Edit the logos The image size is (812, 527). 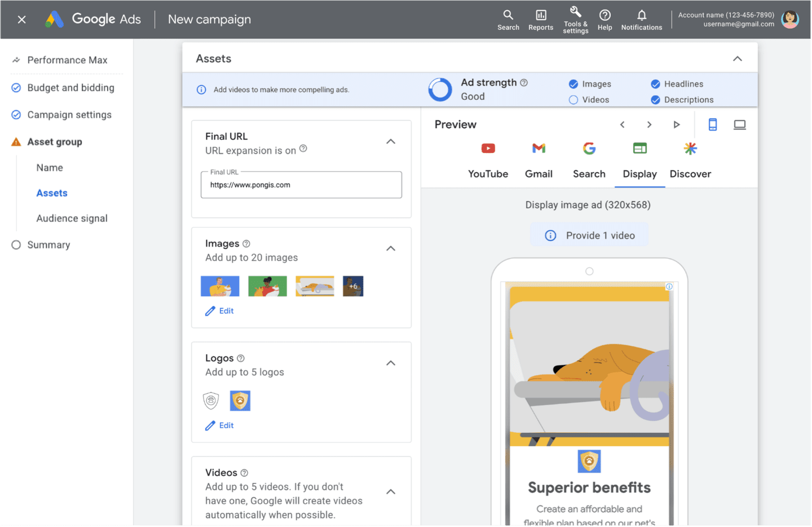pyautogui.click(x=219, y=425)
